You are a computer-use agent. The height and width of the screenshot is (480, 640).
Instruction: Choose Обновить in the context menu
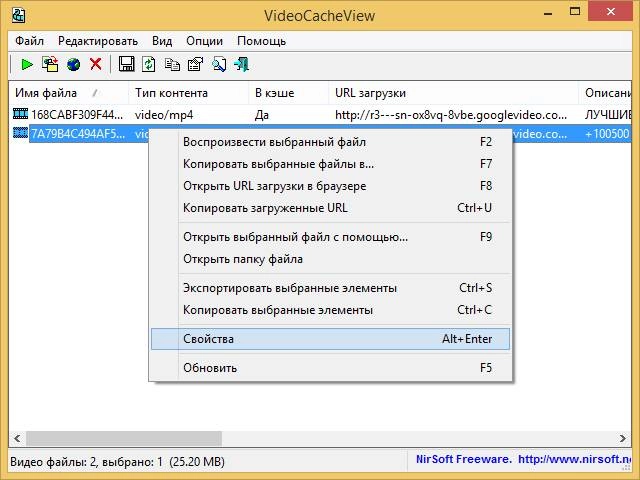330,368
